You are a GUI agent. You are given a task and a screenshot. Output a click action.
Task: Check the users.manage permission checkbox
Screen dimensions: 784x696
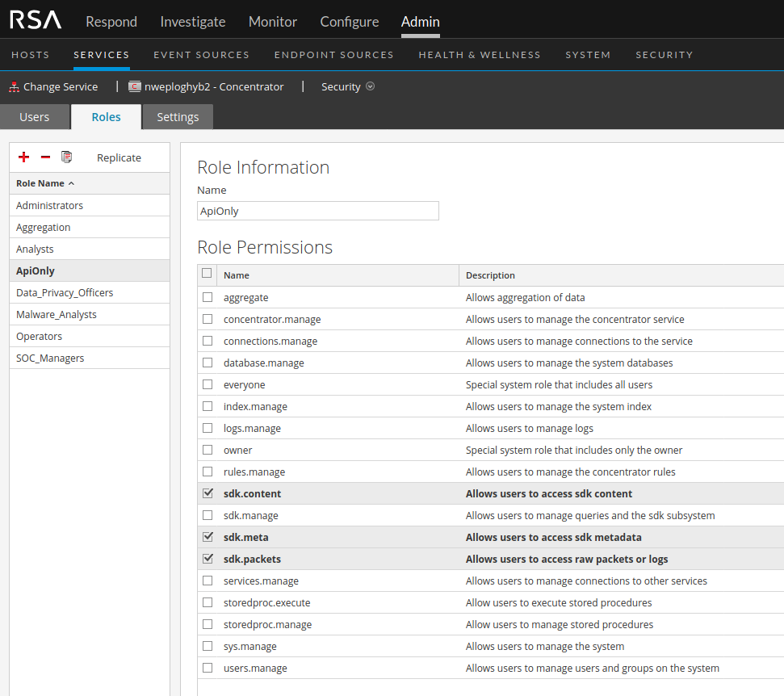tap(208, 668)
